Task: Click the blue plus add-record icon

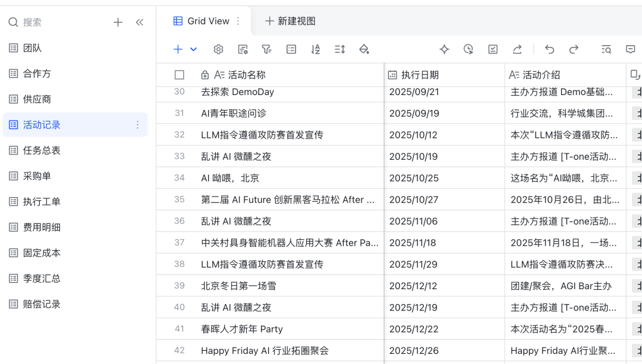Action: 178,49
